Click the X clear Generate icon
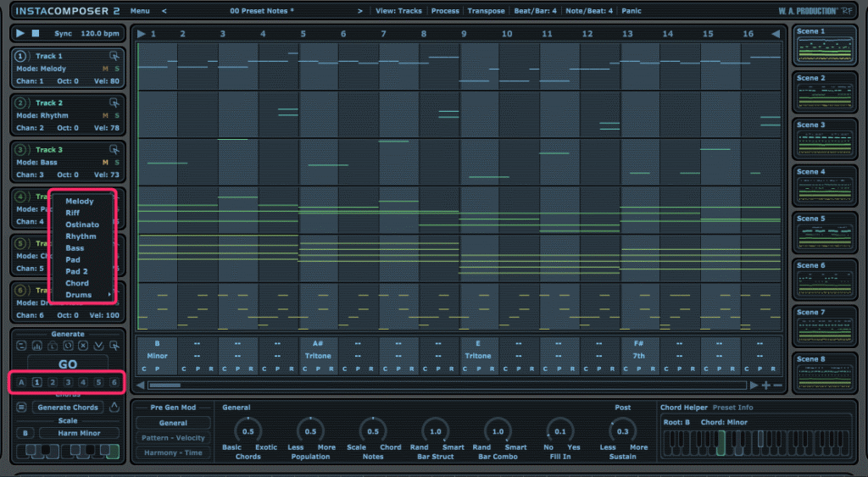The image size is (868, 477). point(83,346)
